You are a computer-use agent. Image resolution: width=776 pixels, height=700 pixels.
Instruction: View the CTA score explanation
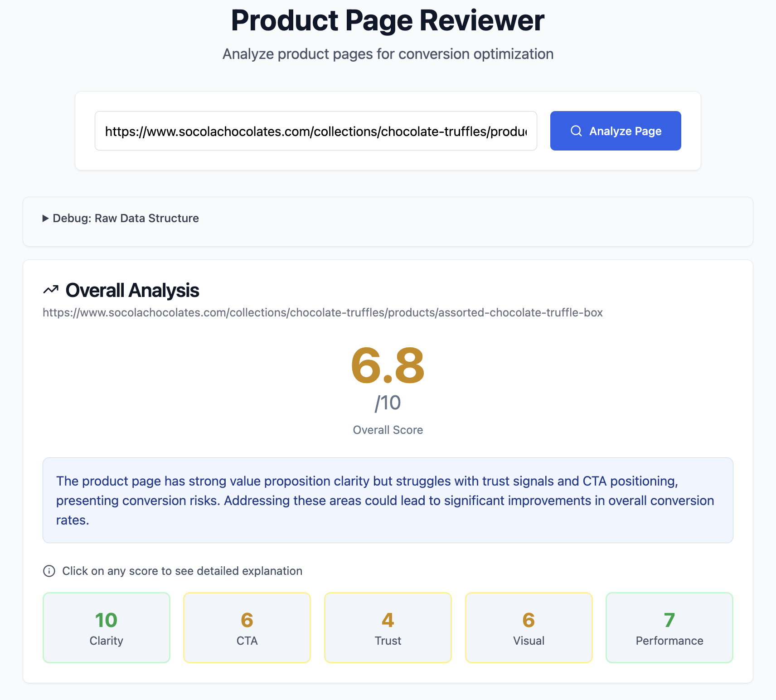coord(247,628)
